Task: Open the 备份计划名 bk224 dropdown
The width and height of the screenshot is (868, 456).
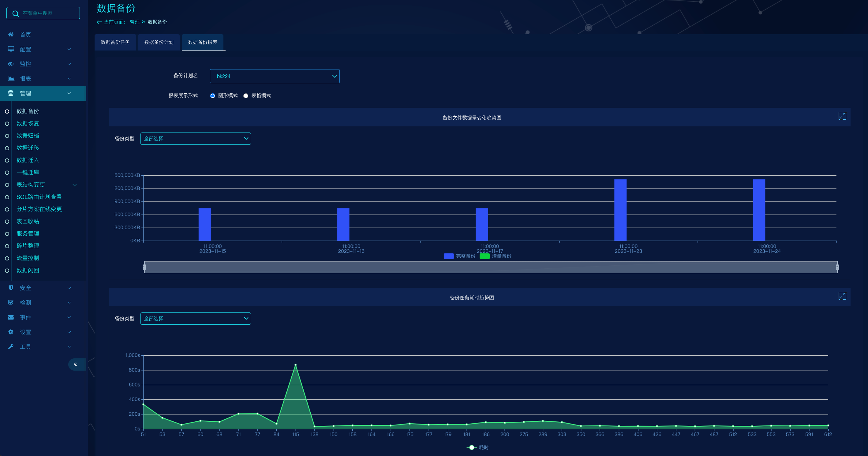Action: point(274,76)
